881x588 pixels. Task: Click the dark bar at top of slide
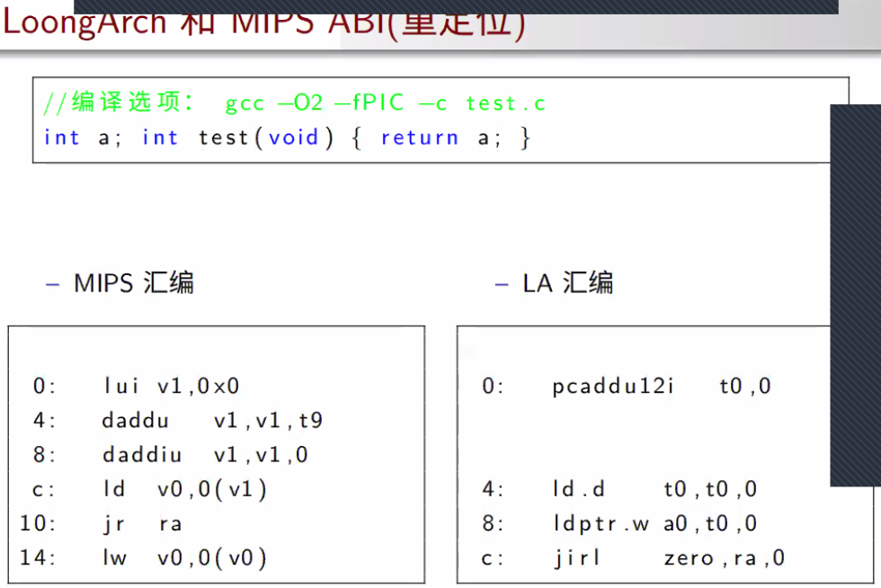pos(457,7)
